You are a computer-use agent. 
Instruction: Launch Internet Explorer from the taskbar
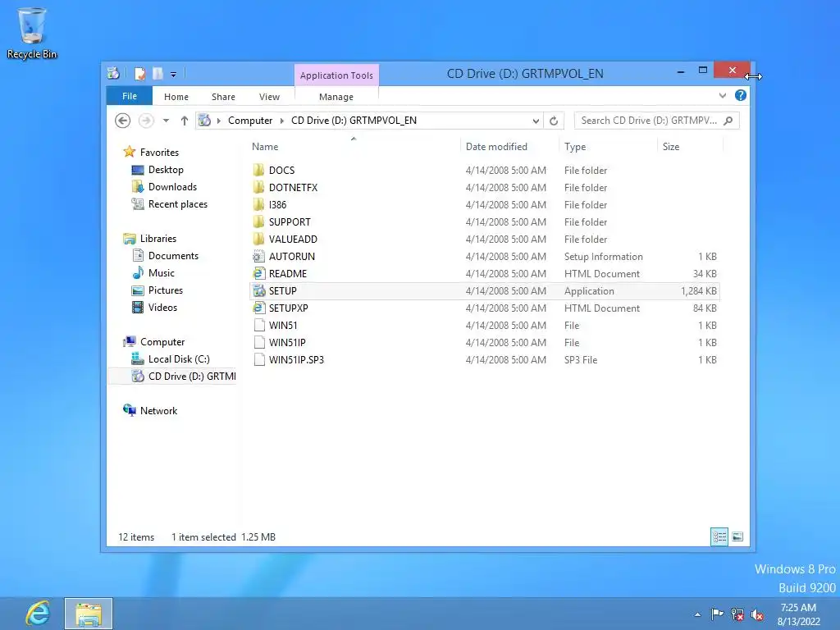(x=38, y=614)
